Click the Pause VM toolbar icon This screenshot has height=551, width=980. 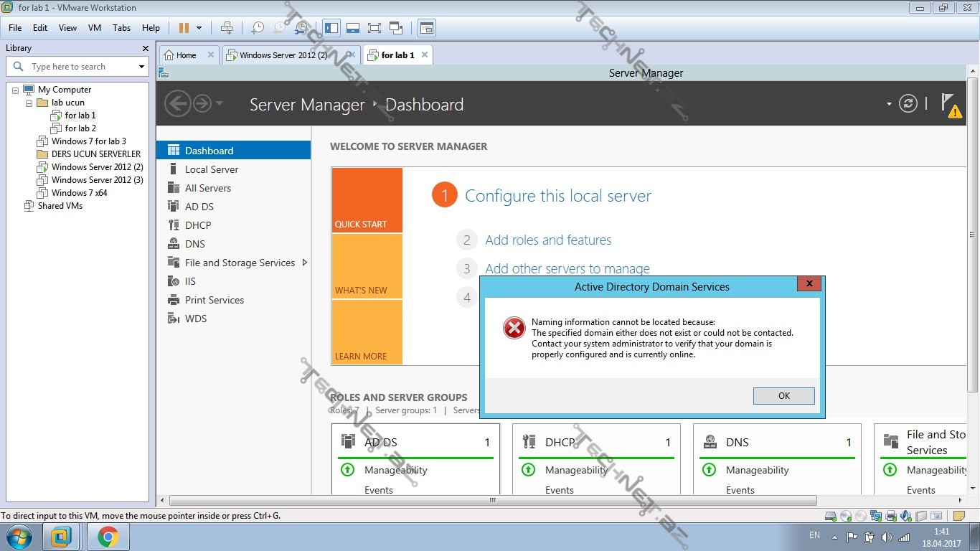pyautogui.click(x=184, y=28)
